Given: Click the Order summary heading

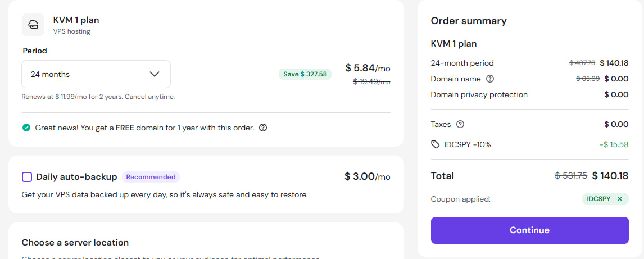Looking at the screenshot, I should click(x=469, y=21).
